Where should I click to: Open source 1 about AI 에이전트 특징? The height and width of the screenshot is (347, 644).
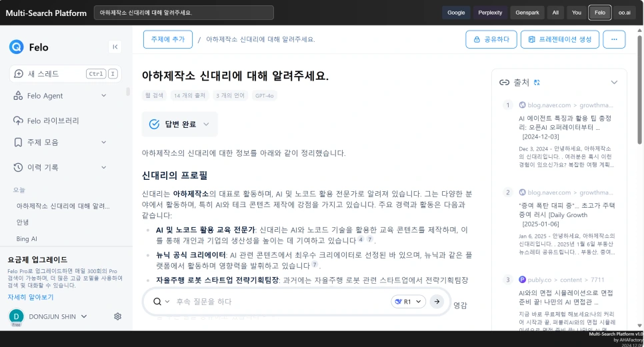pos(565,127)
